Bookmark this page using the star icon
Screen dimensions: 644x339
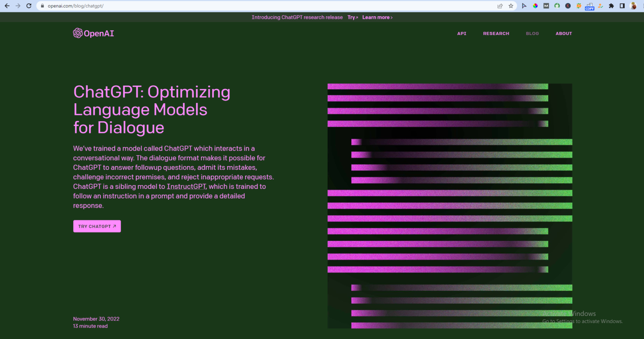pos(511,6)
